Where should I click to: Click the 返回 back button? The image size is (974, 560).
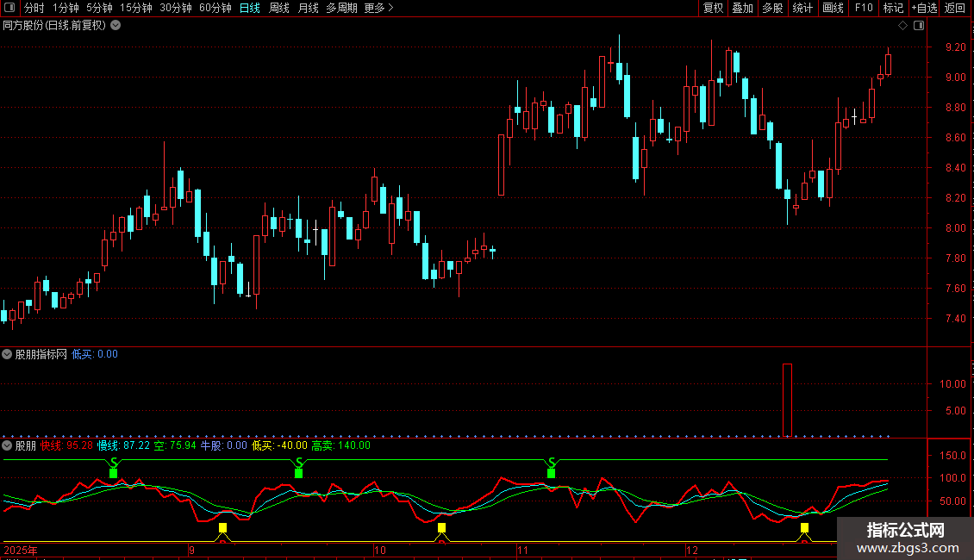pos(955,8)
